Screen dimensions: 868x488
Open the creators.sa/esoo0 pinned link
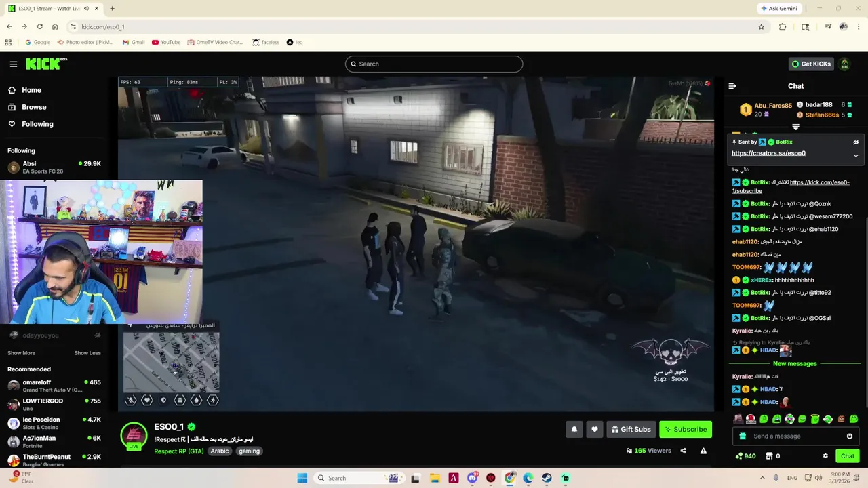pyautogui.click(x=768, y=153)
